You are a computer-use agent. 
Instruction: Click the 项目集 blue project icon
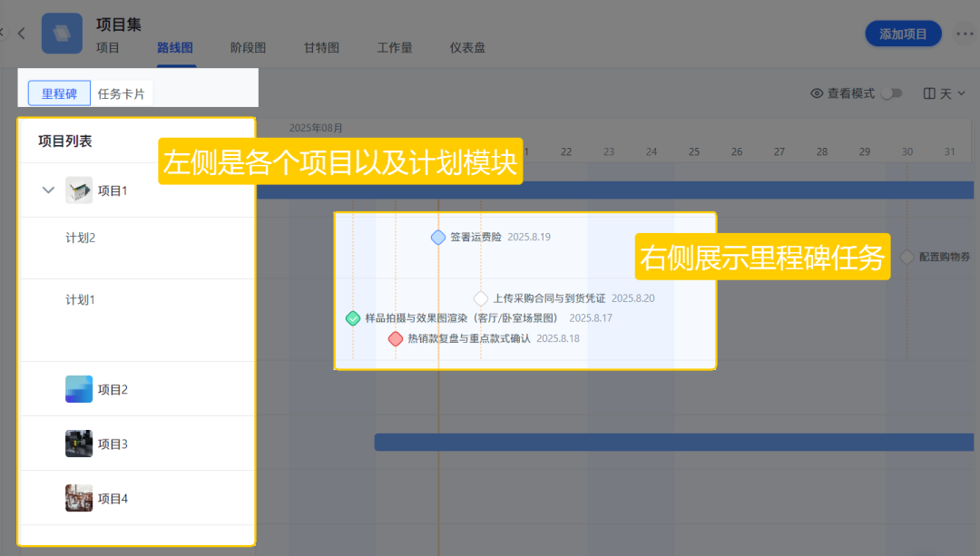(x=61, y=33)
